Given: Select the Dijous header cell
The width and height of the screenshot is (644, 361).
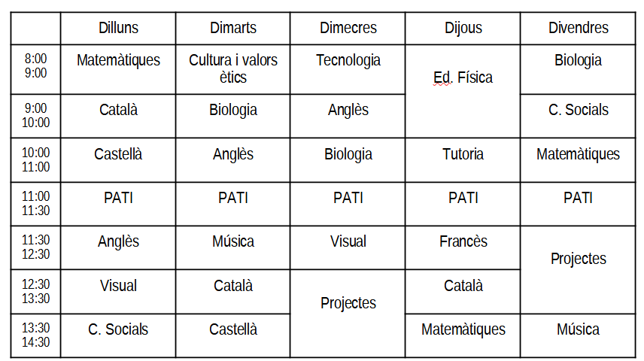Looking at the screenshot, I should pyautogui.click(x=463, y=29).
